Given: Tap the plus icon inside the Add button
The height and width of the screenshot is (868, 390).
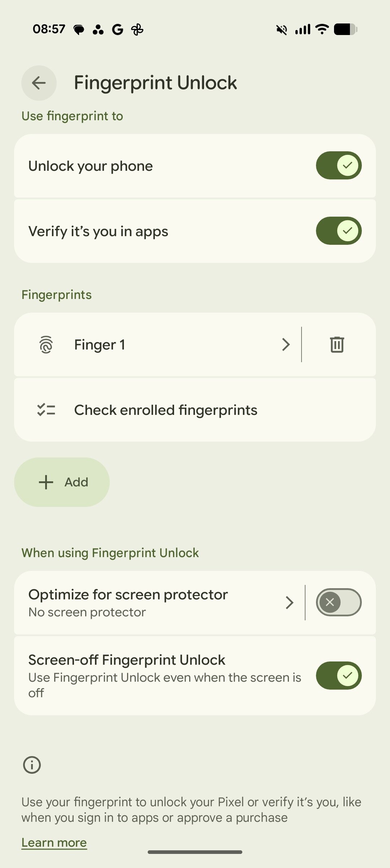Looking at the screenshot, I should (x=46, y=482).
